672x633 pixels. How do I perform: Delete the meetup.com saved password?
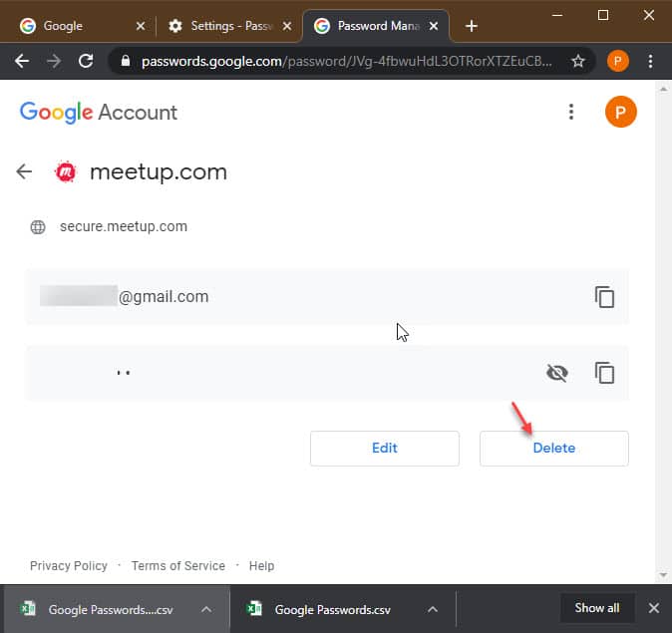[x=554, y=449]
